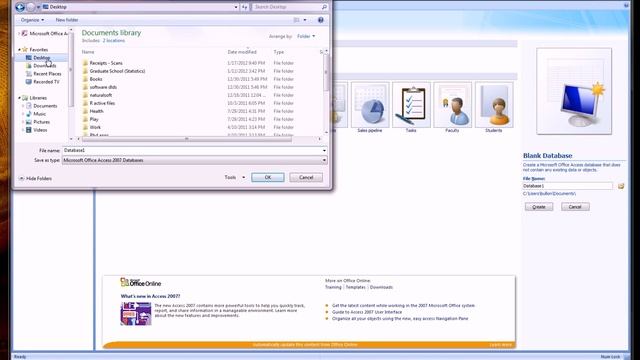
Task: Click the refresh button beside address bar
Action: (x=244, y=7)
